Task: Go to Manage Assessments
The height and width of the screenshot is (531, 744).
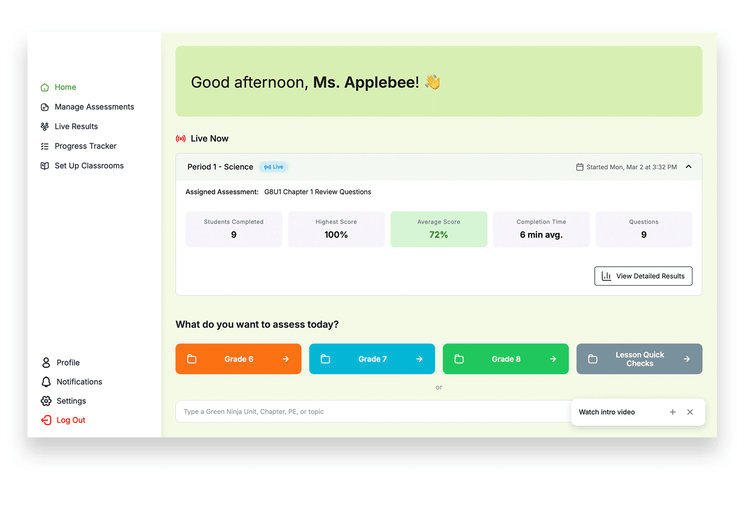Action: coord(87,107)
